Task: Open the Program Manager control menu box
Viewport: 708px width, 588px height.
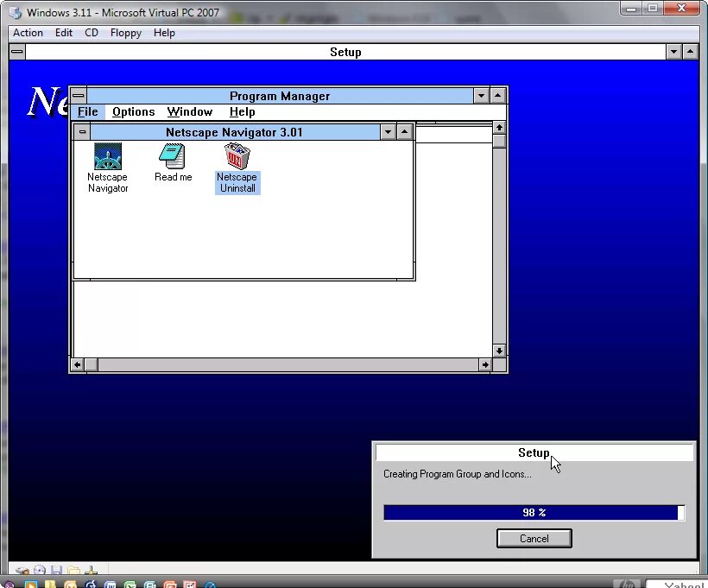Action: click(x=79, y=96)
